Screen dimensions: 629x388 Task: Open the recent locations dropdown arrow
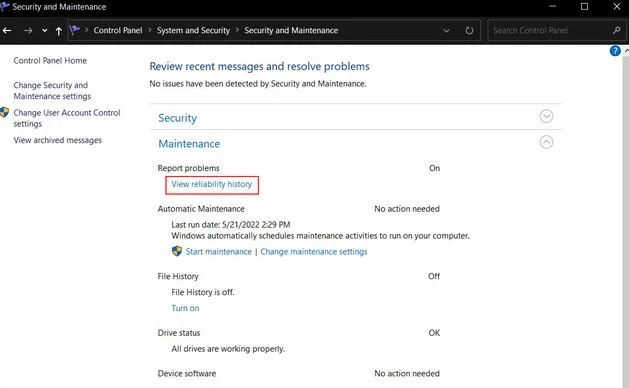pos(45,30)
